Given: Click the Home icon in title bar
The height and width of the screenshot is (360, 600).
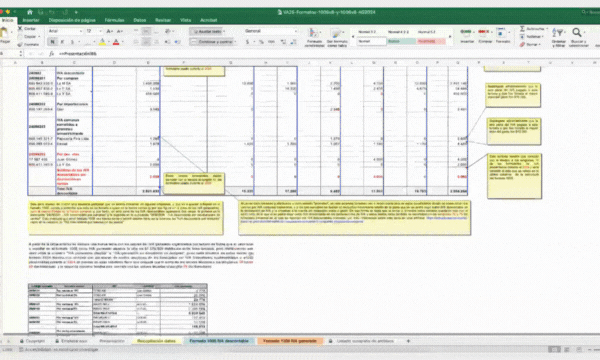Looking at the screenshot, I should [x=29, y=12].
